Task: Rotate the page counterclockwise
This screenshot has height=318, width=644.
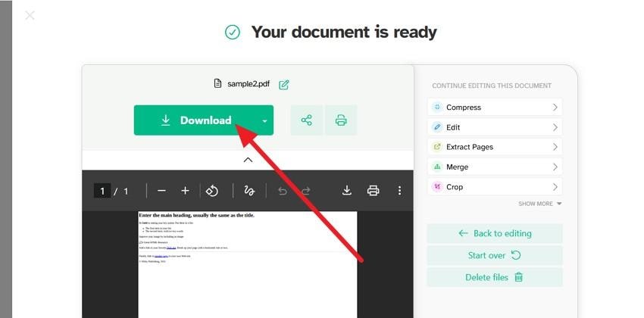Action: pyautogui.click(x=212, y=191)
